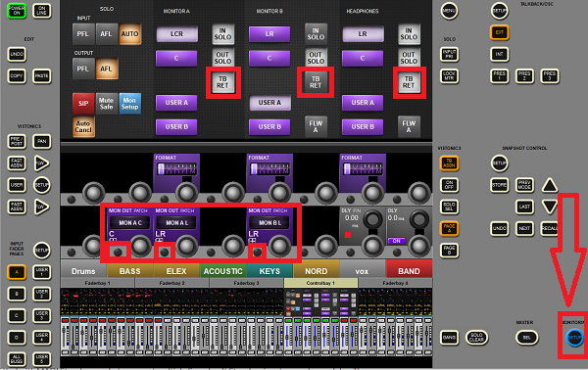Open Vistonics SETUP on left panel

click(41, 185)
